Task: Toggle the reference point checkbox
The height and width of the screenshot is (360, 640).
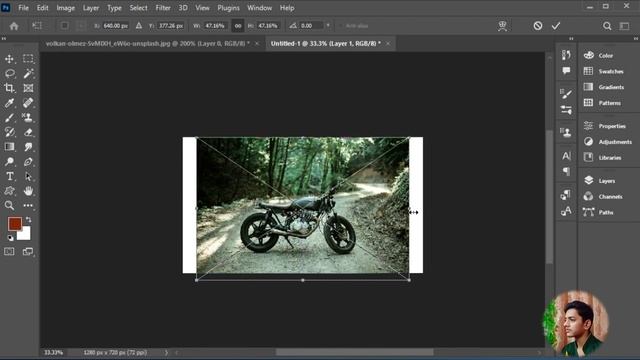Action: point(64,26)
